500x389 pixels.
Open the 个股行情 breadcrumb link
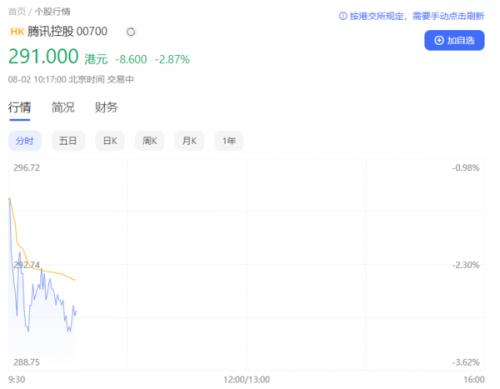[x=52, y=12]
